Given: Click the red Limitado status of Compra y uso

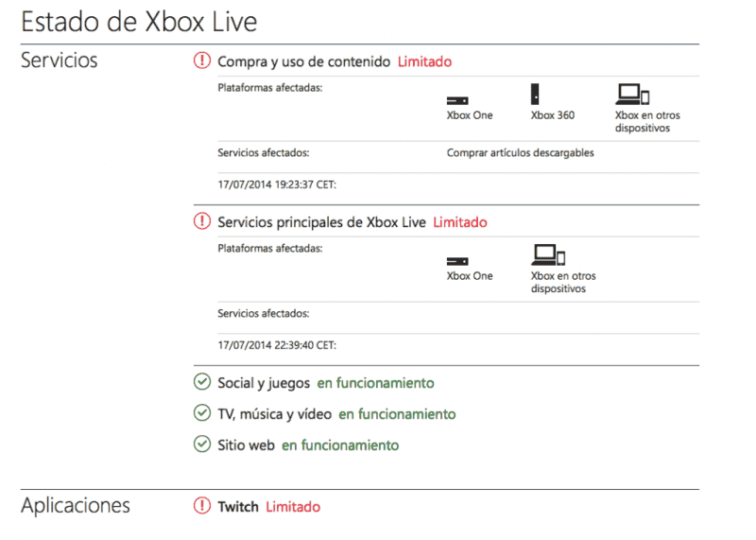Looking at the screenshot, I should (424, 61).
